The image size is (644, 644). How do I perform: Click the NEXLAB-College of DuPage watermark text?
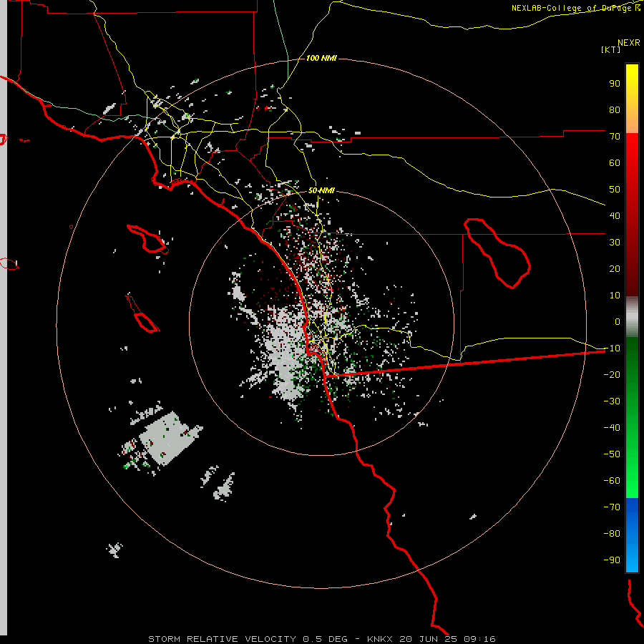click(575, 8)
